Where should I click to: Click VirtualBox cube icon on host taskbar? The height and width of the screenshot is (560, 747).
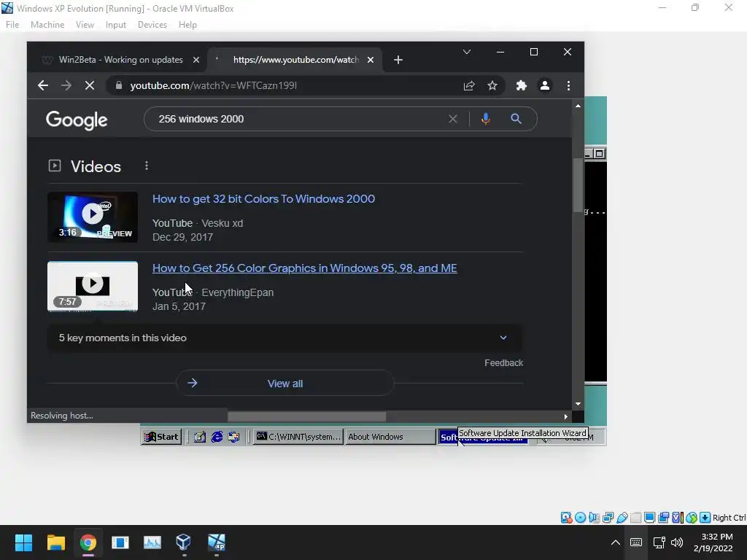tap(183, 542)
